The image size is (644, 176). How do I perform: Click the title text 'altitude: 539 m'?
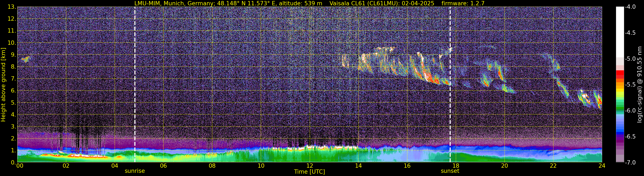point(301,3)
